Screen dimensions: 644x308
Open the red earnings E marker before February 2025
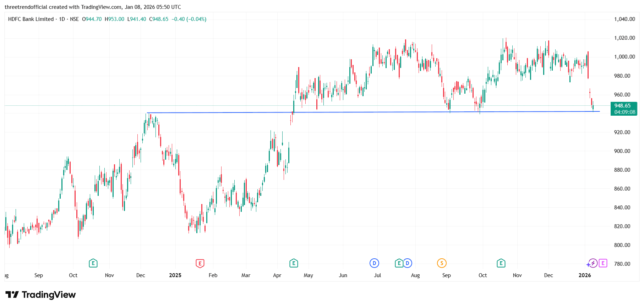tap(200, 263)
